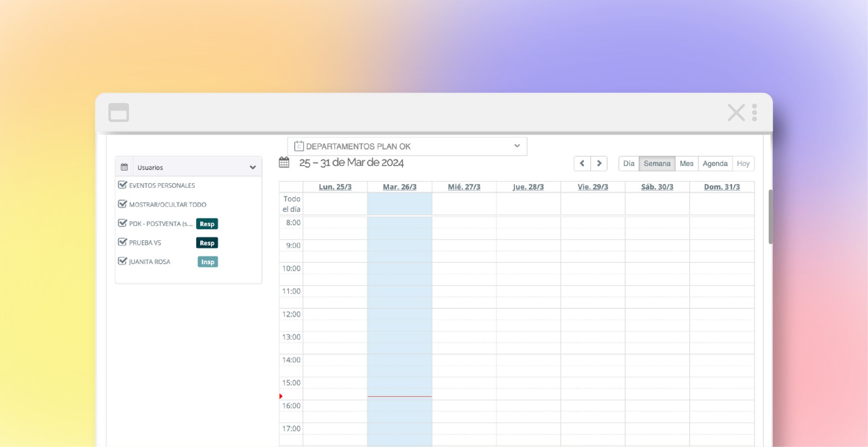Open the Lun. 25/3 day link
Viewport: 868px width, 447px height.
click(335, 187)
